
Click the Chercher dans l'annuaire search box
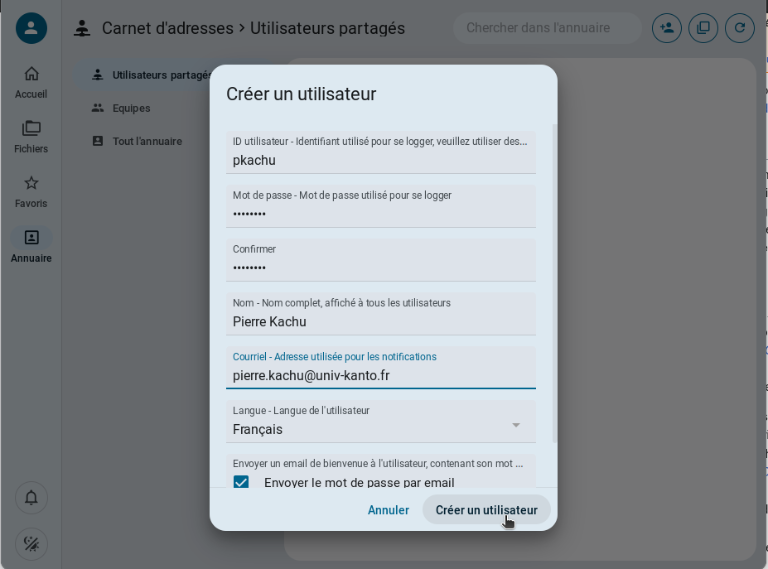(x=547, y=28)
